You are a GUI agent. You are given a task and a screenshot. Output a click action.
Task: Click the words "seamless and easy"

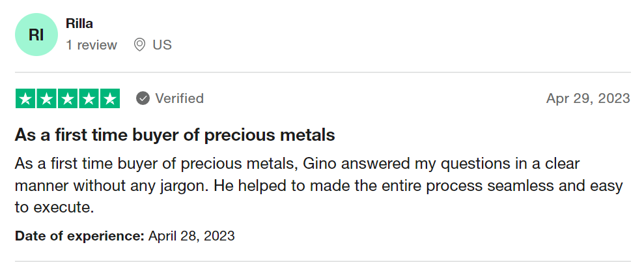pyautogui.click(x=555, y=186)
